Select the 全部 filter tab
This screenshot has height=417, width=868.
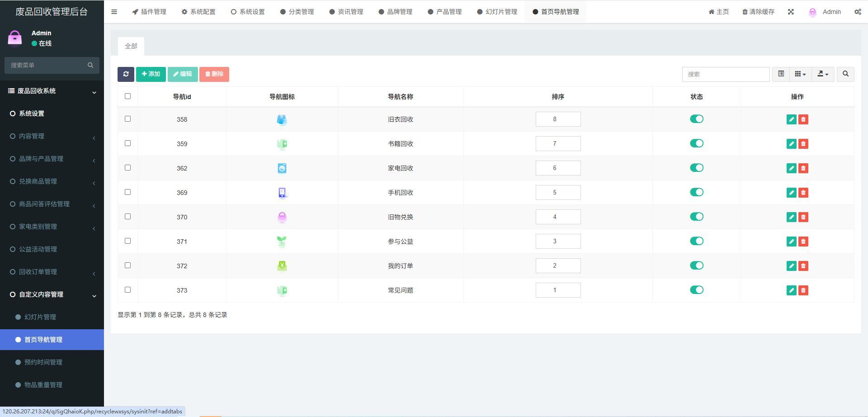point(131,46)
